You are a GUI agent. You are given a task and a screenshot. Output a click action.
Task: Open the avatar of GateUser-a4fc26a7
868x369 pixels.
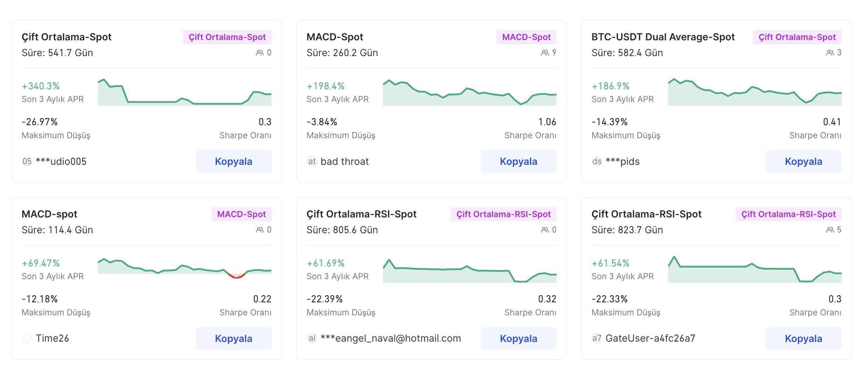[x=597, y=339]
